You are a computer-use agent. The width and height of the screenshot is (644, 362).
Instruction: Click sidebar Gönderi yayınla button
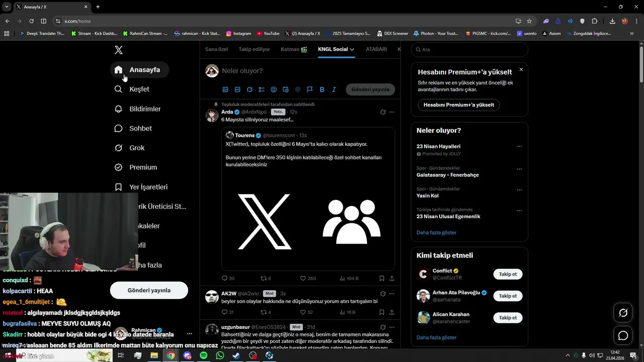click(x=149, y=290)
